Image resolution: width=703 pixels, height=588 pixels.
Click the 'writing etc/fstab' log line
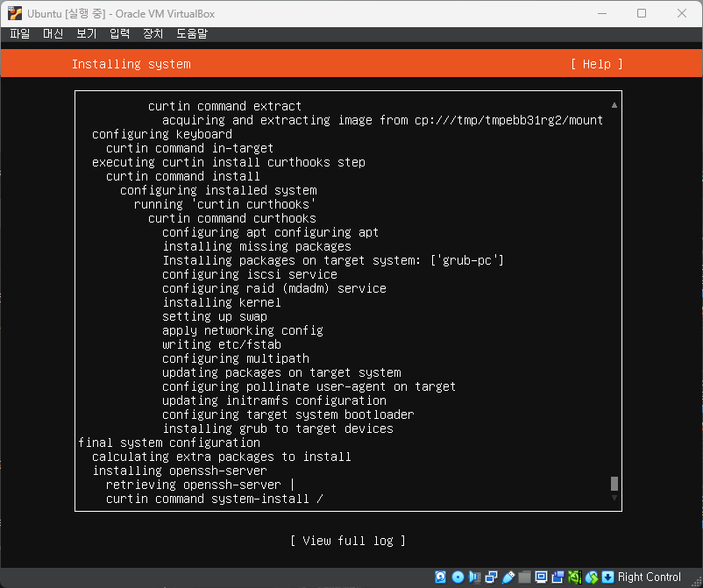tap(222, 344)
